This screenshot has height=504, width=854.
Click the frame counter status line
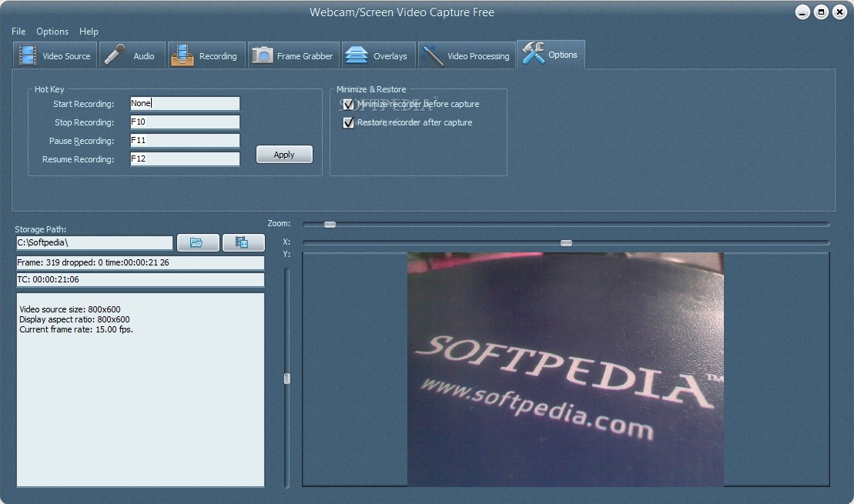[140, 263]
